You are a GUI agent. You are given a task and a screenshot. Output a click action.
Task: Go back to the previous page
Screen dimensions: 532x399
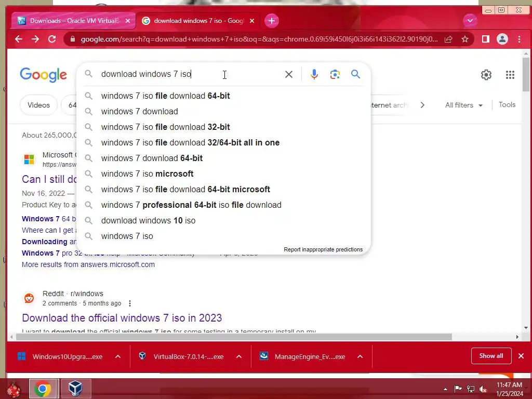click(19, 39)
